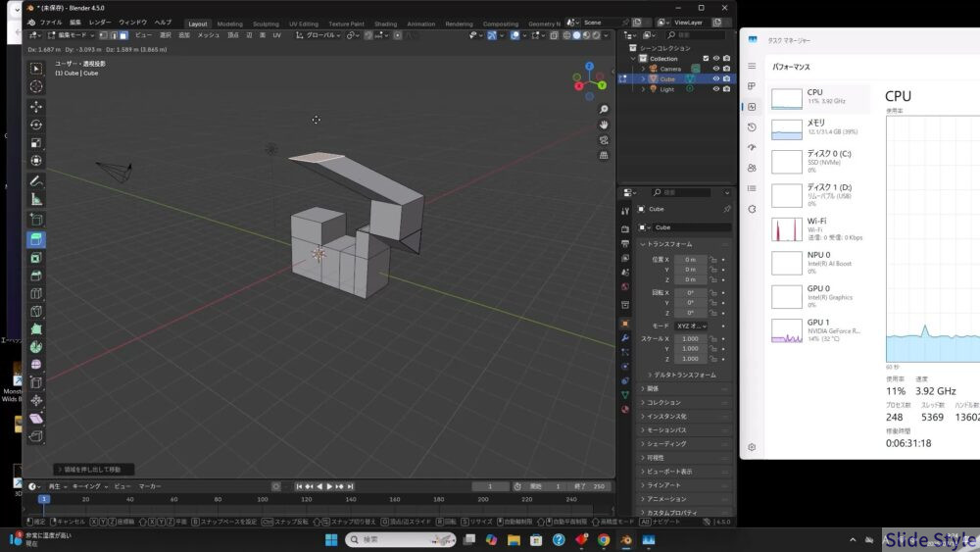
Task: Click the timeline play button
Action: [329, 486]
